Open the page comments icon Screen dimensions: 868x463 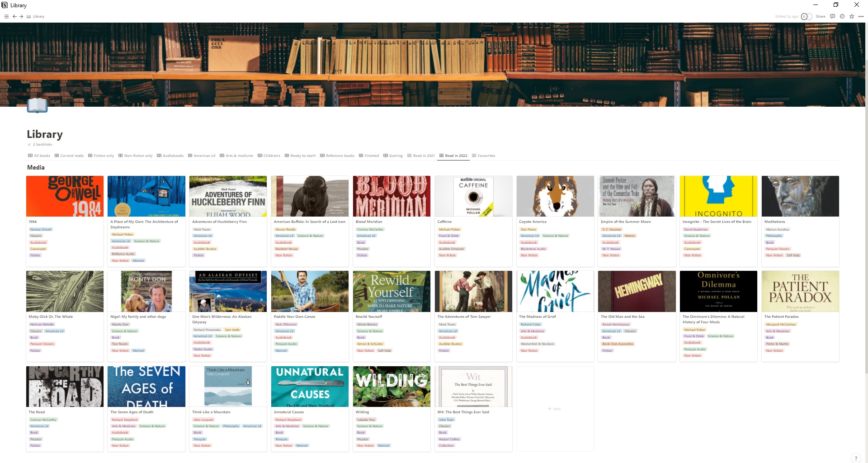[x=832, y=16]
